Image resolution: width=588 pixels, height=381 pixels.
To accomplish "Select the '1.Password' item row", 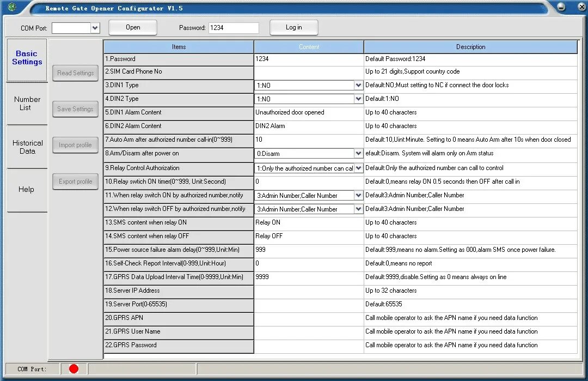I will 179,59.
